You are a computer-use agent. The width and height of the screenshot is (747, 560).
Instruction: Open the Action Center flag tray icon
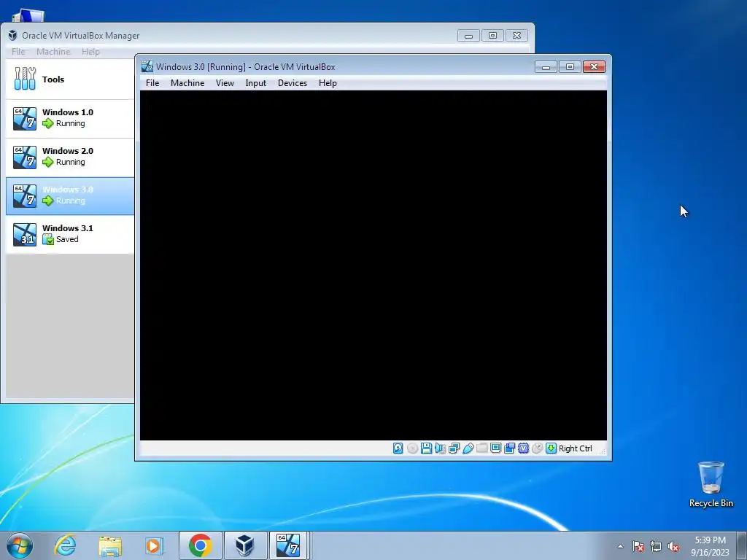(638, 546)
